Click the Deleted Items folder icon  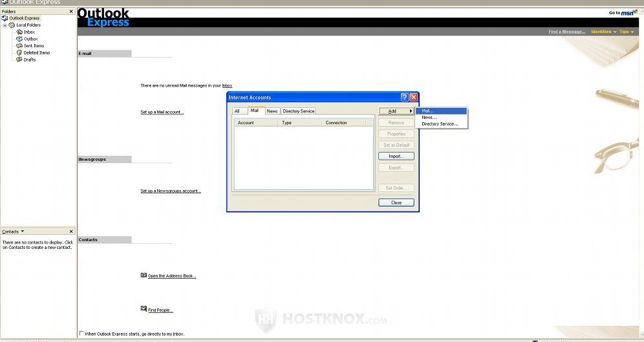click(19, 52)
